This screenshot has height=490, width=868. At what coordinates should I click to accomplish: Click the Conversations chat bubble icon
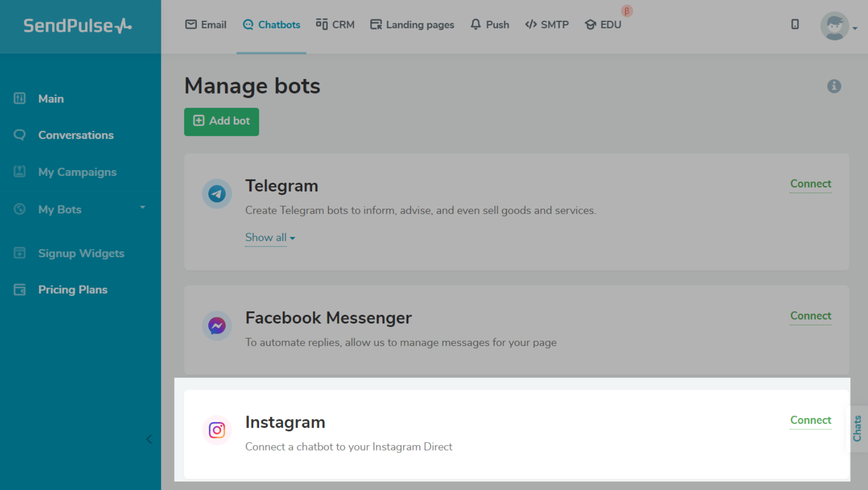20,135
